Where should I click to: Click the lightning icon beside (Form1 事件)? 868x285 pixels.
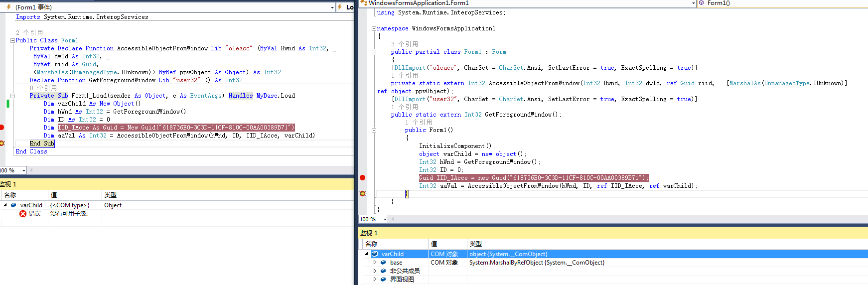[8, 7]
